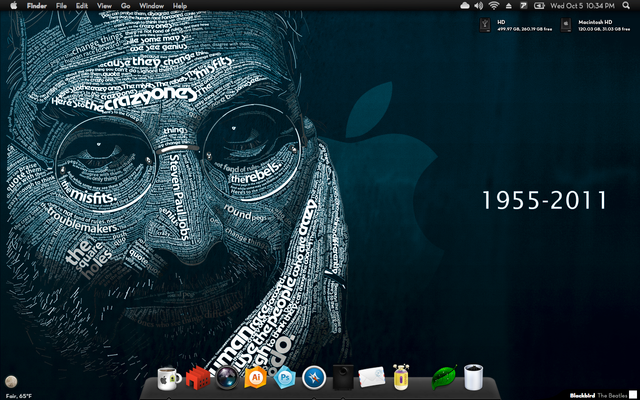This screenshot has width=640, height=400.
Task: Open the Finder menu
Action: (x=36, y=6)
